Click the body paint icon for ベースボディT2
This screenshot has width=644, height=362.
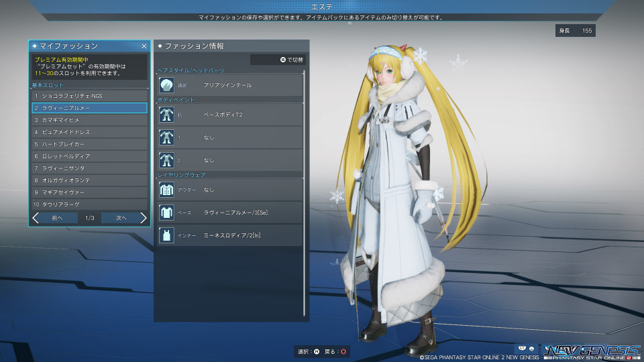(166, 115)
